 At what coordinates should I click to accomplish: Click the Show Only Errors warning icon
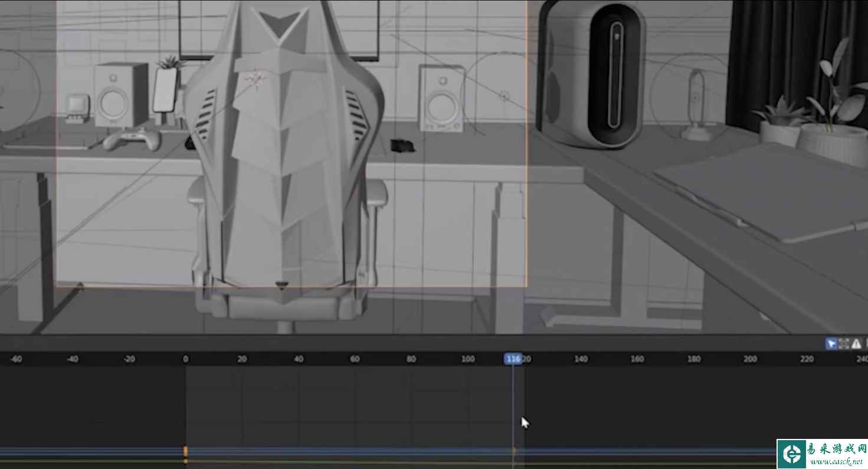click(856, 343)
